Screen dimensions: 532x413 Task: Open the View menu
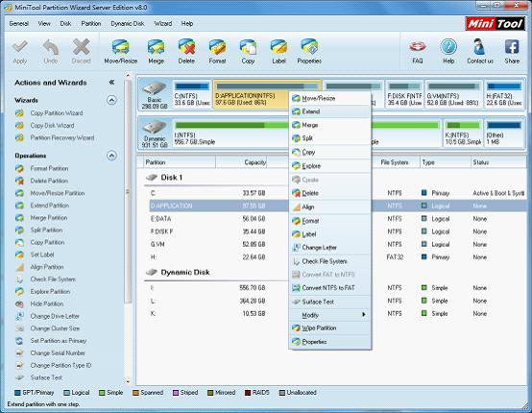(44, 23)
